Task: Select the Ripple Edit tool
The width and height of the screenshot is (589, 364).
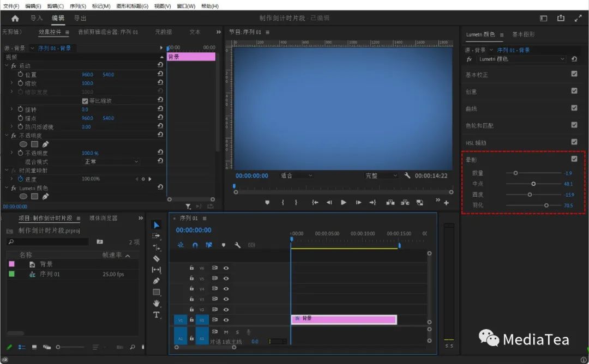Action: tap(157, 247)
